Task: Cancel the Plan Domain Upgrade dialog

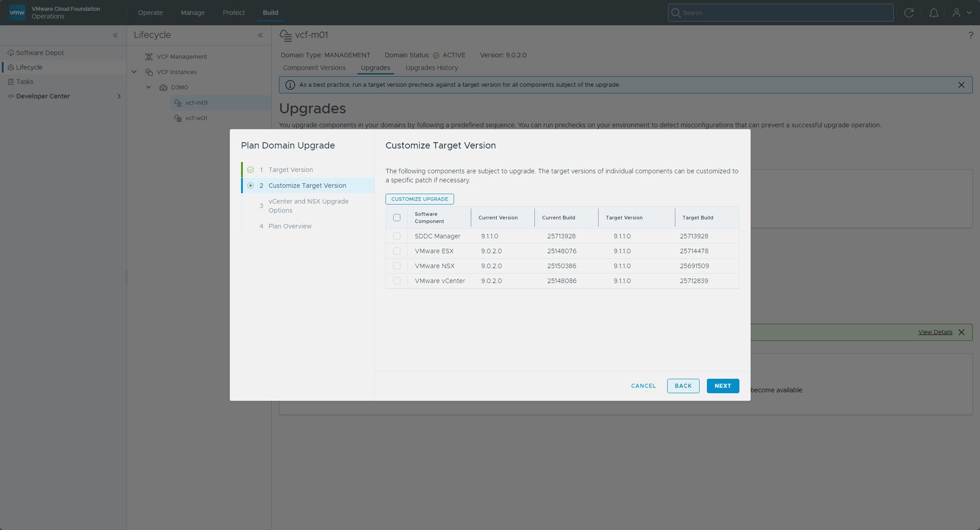Action: pos(643,386)
